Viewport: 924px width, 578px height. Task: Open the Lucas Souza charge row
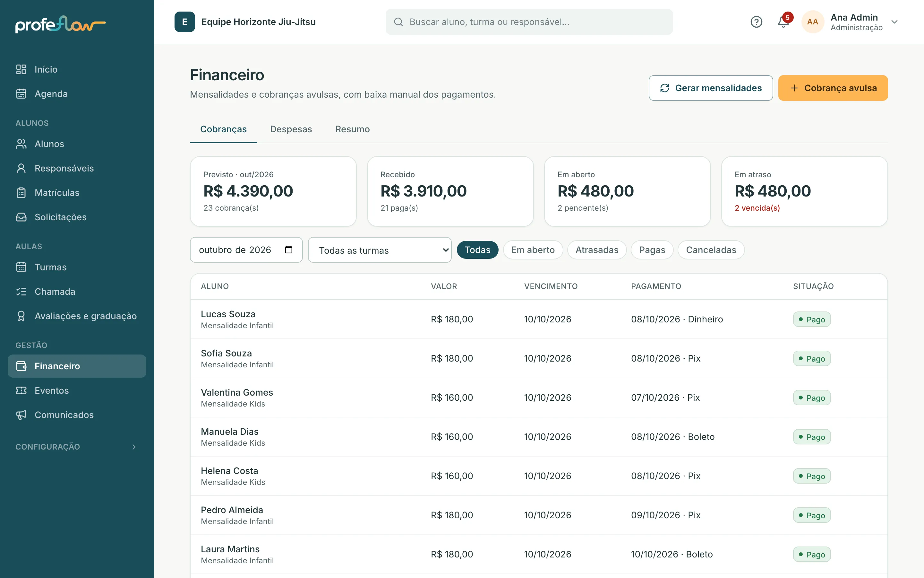tap(539, 319)
